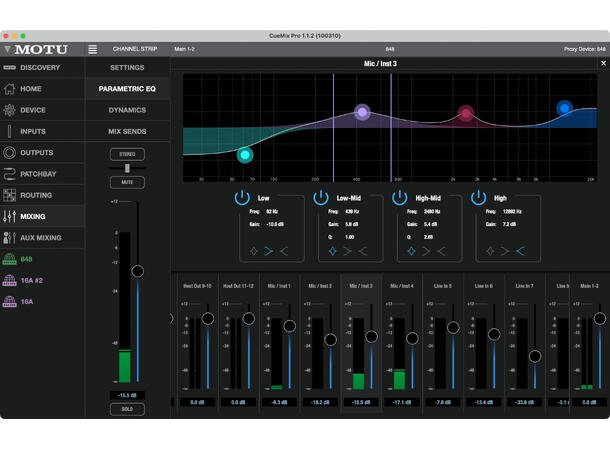Viewport: 610px width, 450px height.
Task: Open the hamburger menu next to MOTU logo
Action: pos(93,49)
